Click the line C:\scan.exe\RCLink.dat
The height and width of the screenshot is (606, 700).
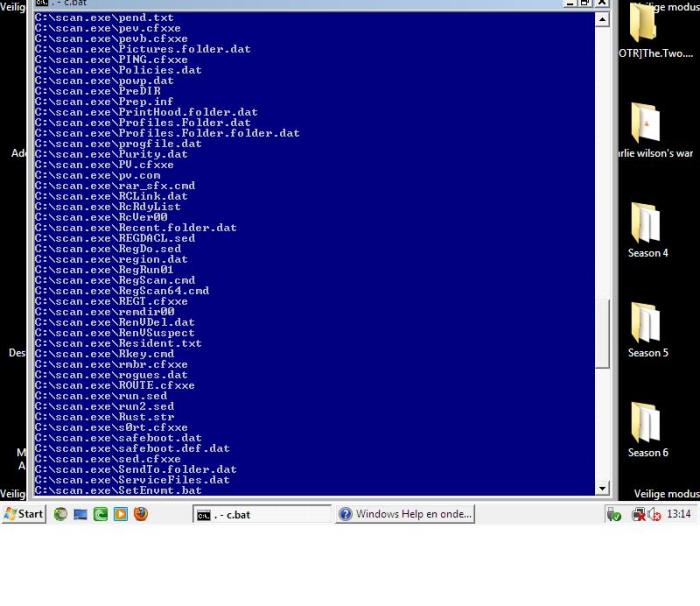(111, 196)
